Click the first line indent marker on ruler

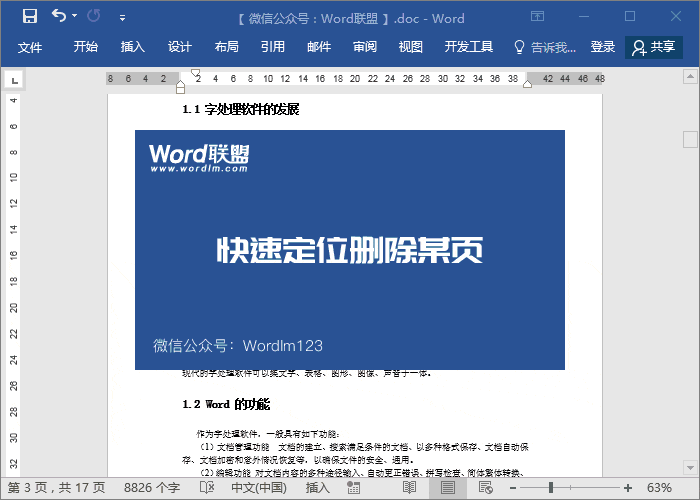195,72
